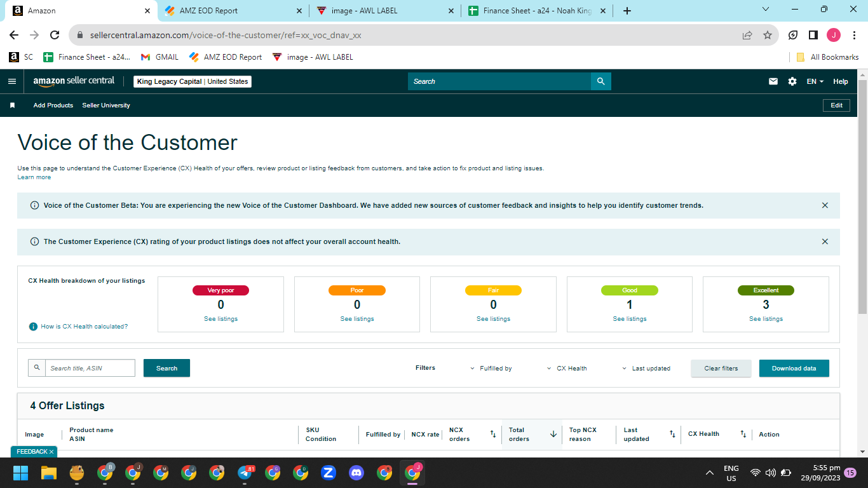Viewport: 868px width, 488px height.
Task: See listings under Excellent
Action: pos(766,319)
